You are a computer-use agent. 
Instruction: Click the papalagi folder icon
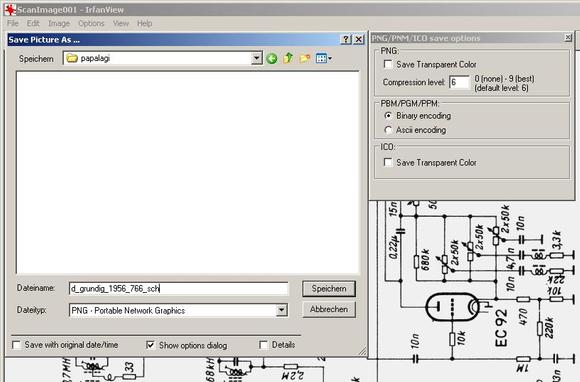[72, 58]
